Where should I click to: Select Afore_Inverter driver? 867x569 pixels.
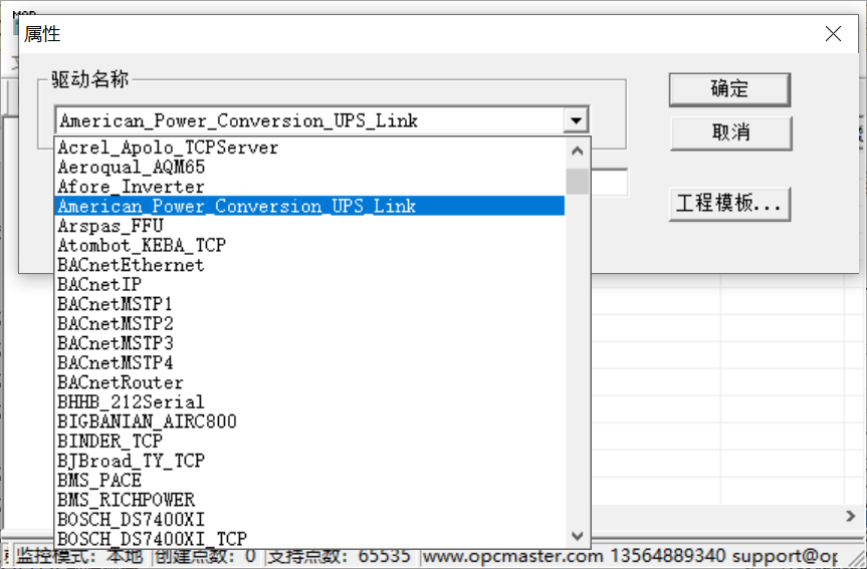(310, 186)
